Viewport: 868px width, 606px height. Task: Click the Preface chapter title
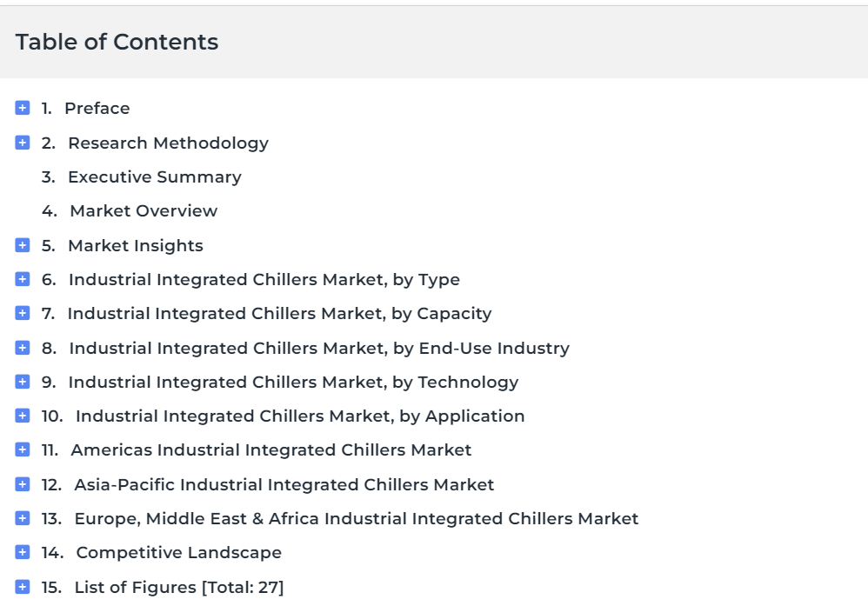(x=97, y=108)
